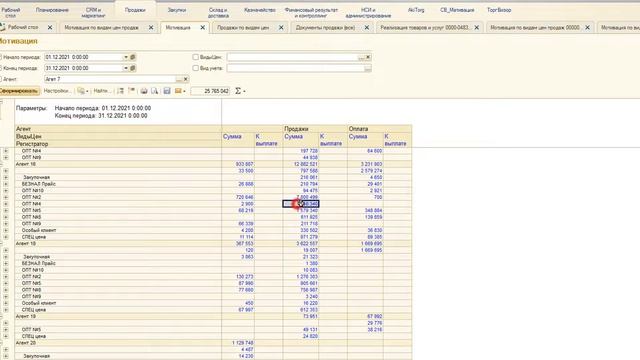Click the empty ВидыЦен input field
This screenshot has width=640, height=360.
click(292, 57)
